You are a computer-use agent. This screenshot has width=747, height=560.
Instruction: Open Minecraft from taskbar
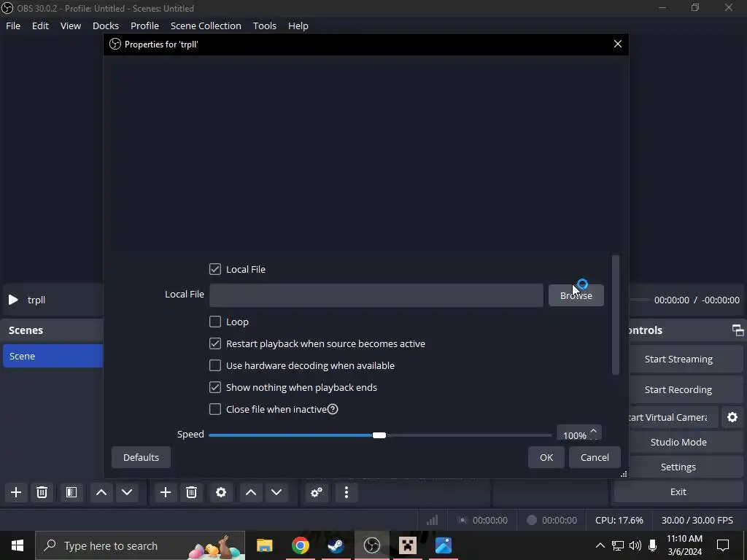(x=407, y=545)
